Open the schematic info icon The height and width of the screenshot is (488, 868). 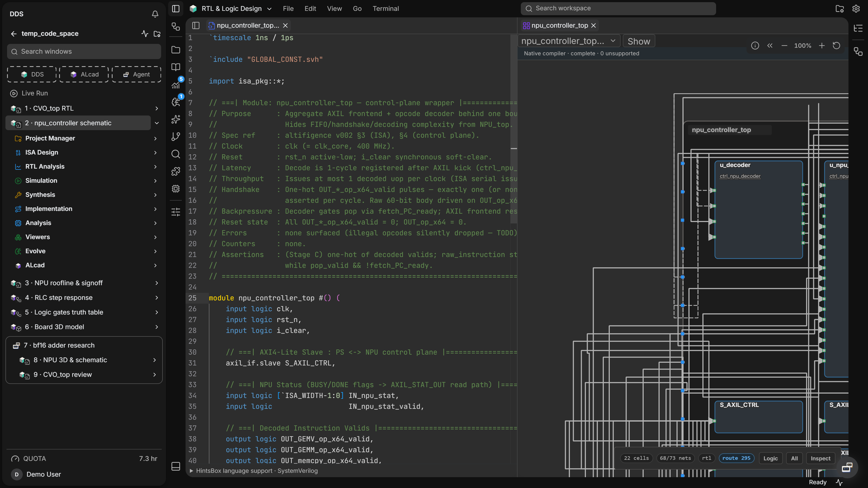point(755,46)
